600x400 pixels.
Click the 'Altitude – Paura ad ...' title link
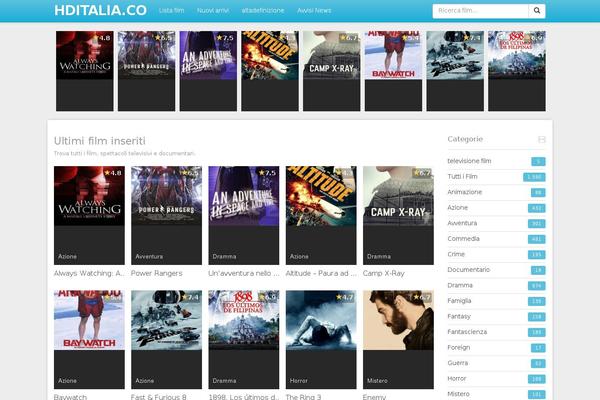tap(321, 273)
